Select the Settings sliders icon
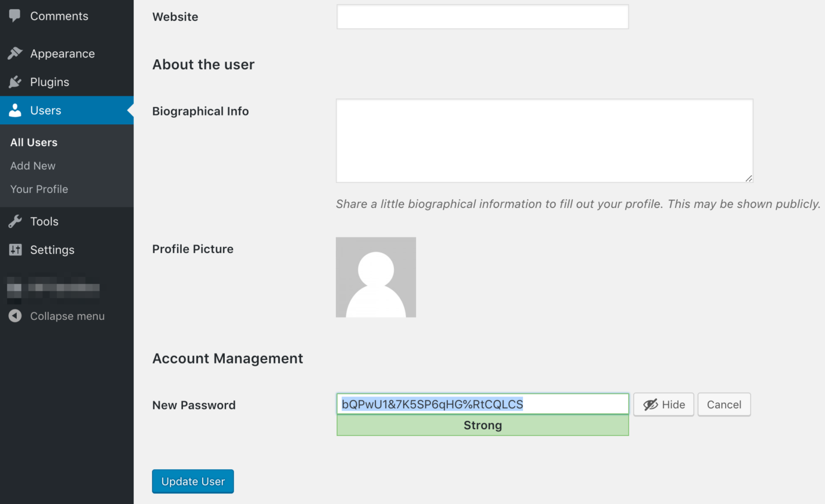 pos(15,250)
